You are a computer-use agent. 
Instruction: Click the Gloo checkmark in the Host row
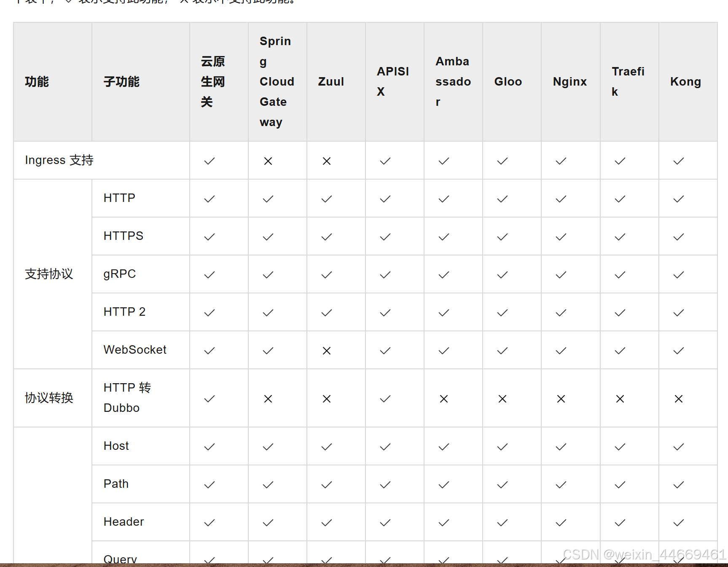pos(502,447)
